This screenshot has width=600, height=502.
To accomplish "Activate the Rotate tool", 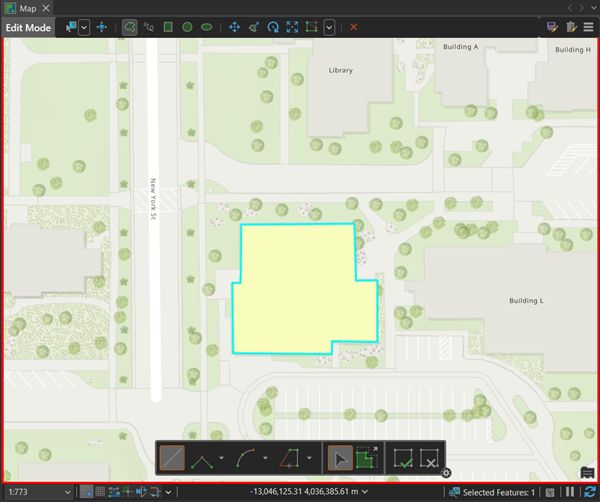I will pyautogui.click(x=273, y=27).
